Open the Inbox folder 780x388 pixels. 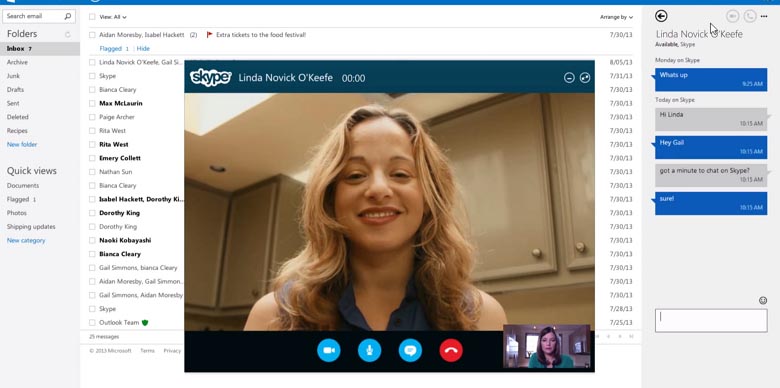[x=40, y=49]
